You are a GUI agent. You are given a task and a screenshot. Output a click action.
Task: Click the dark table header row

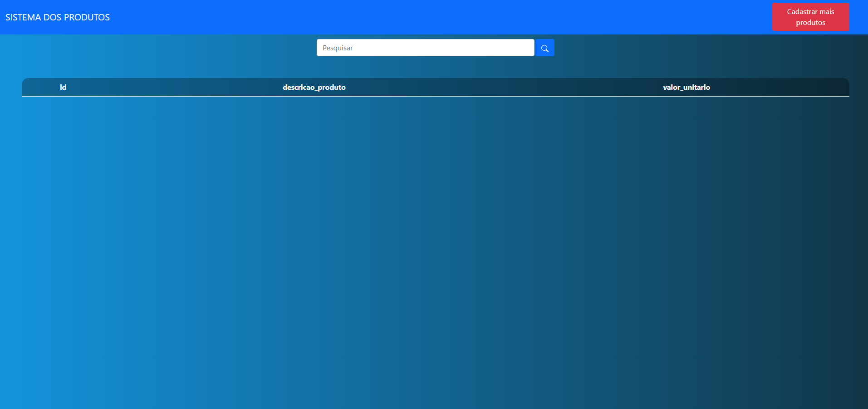[x=499, y=87]
